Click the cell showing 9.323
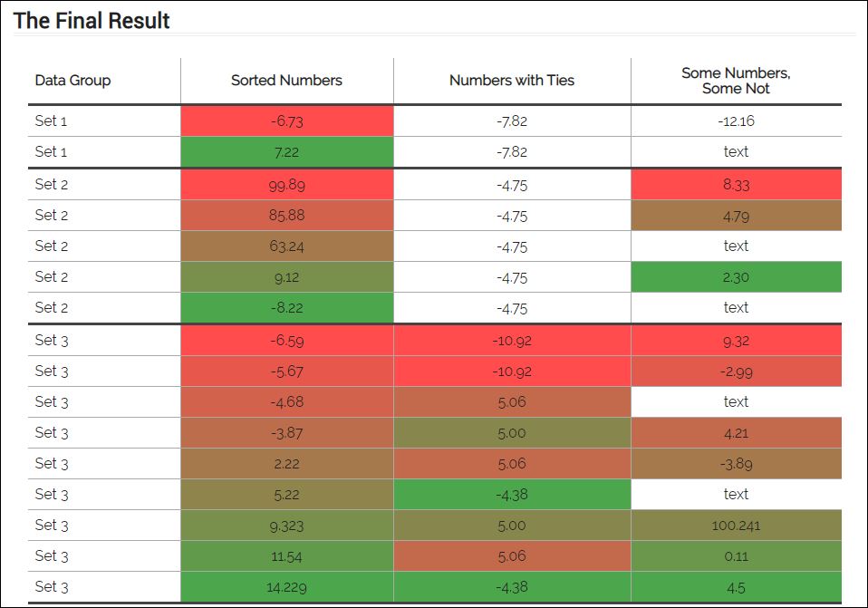Image resolution: width=868 pixels, height=608 pixels. click(286, 526)
